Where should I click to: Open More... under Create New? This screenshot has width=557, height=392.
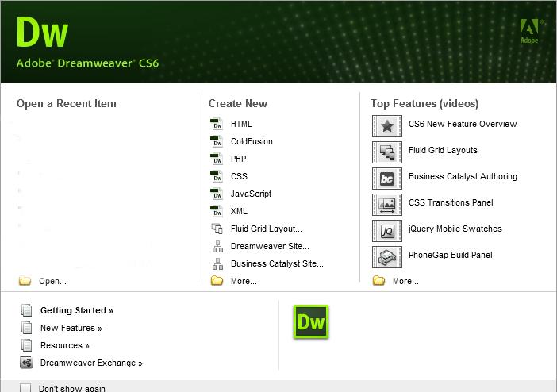pos(244,281)
